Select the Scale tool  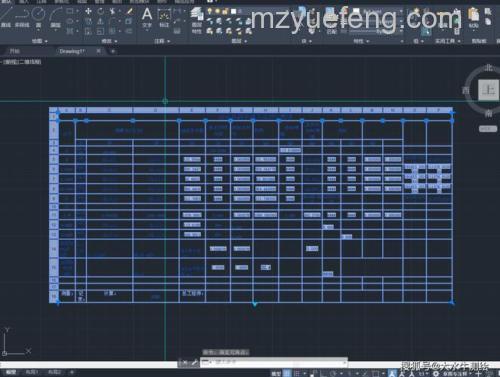pyautogui.click(x=100, y=31)
